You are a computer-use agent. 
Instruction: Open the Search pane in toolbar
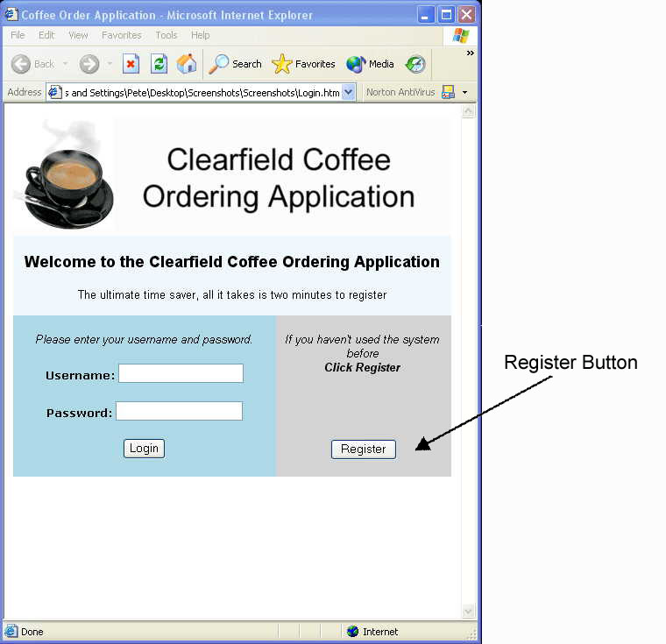[x=235, y=64]
